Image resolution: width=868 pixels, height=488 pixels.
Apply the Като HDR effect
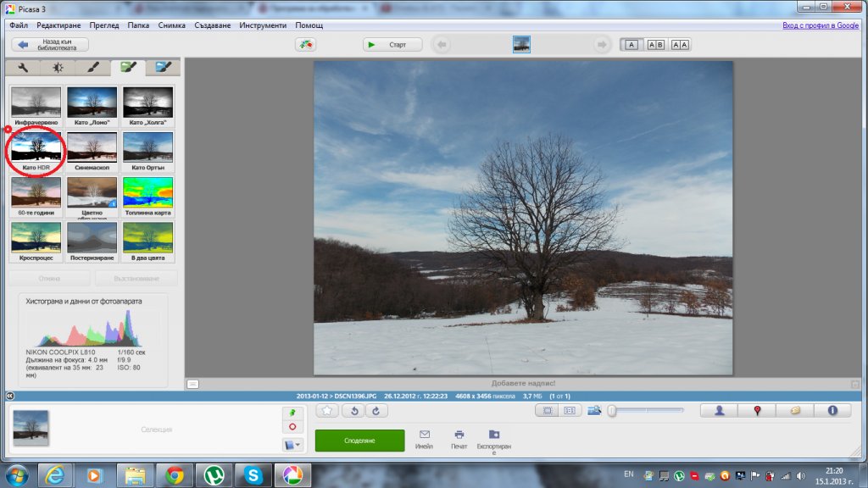(36, 151)
